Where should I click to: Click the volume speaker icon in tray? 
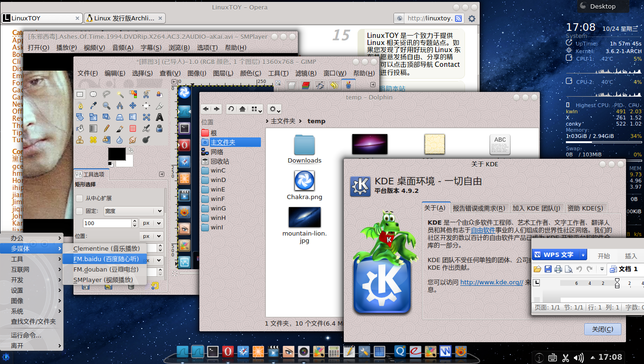pos(578,357)
